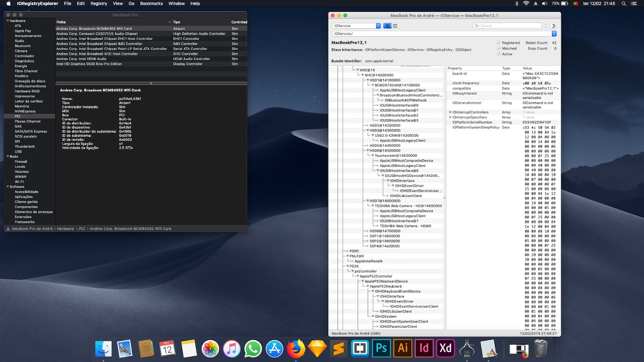Open the Go menu
This screenshot has height=362, width=644.
132,3
